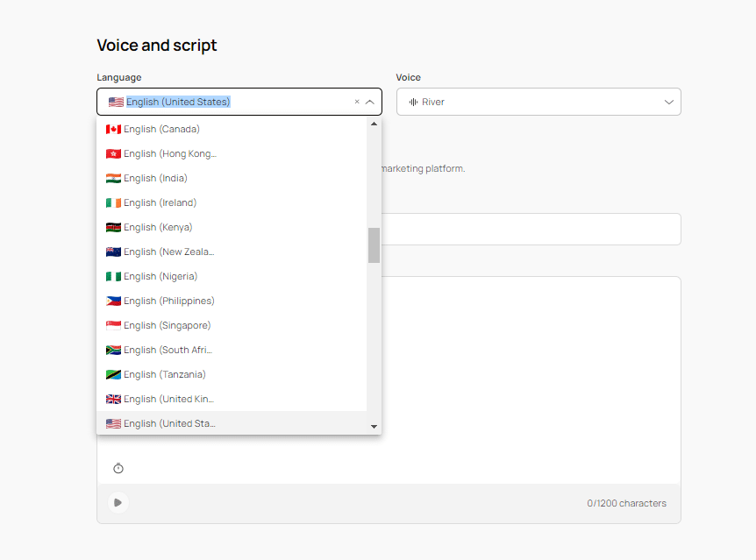Select English (Canada) from the list

tap(161, 129)
